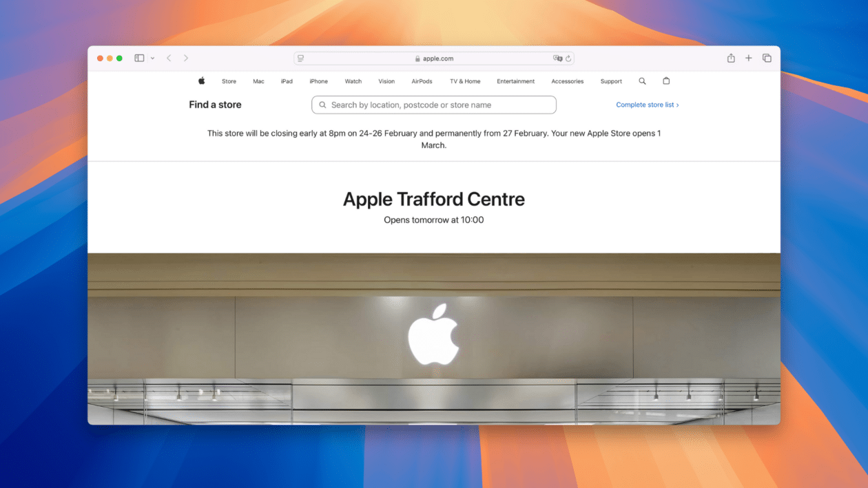868x488 pixels.
Task: Open the iPad menu item
Action: pos(287,81)
